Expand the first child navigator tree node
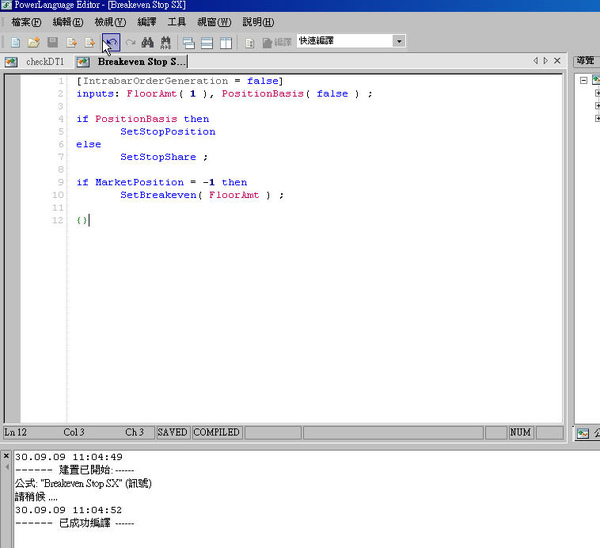This screenshot has height=548, width=600. point(597,93)
